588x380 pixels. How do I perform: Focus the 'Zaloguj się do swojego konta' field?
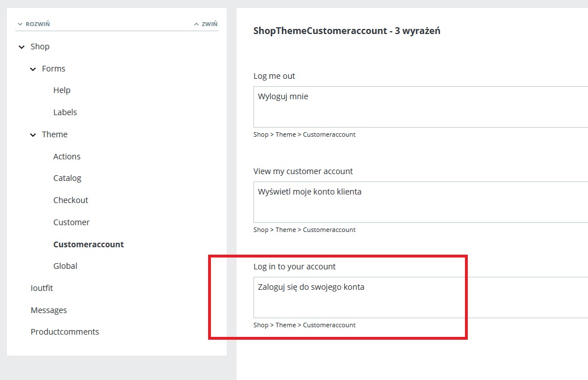point(420,297)
